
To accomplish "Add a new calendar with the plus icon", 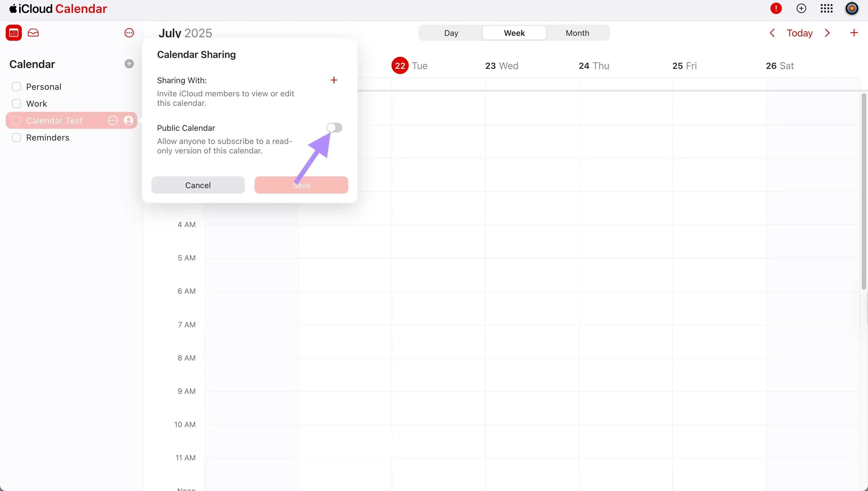I will (x=129, y=64).
